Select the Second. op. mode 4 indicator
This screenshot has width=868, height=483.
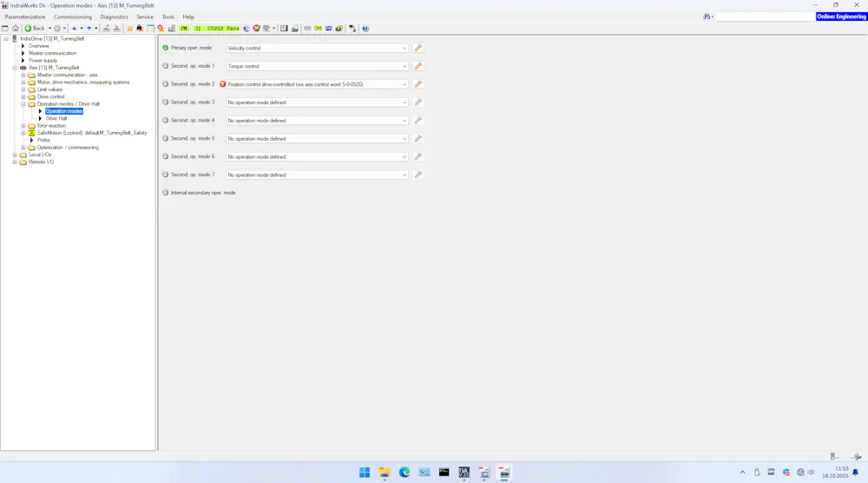(166, 120)
